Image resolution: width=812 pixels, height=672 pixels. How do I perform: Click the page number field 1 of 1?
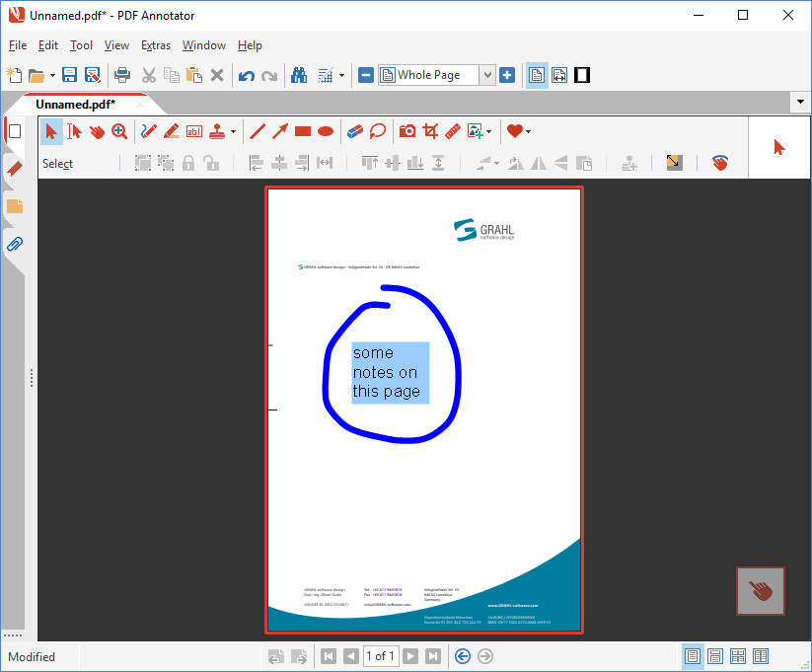pos(381,656)
